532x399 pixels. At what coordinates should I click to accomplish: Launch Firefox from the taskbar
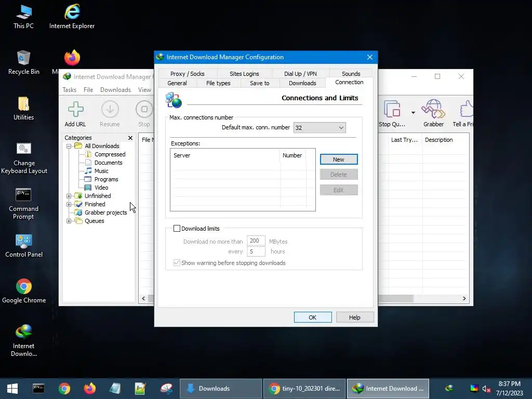pyautogui.click(x=89, y=389)
